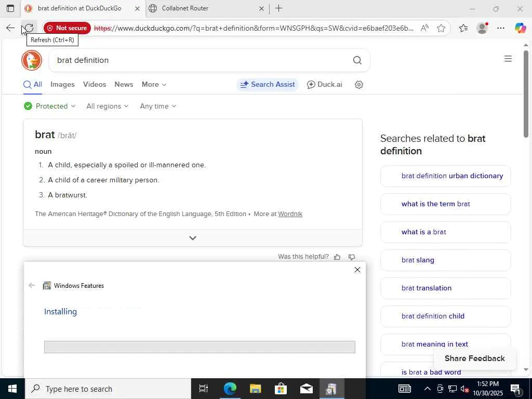Open Microsoft Edge from the taskbar

click(230, 389)
